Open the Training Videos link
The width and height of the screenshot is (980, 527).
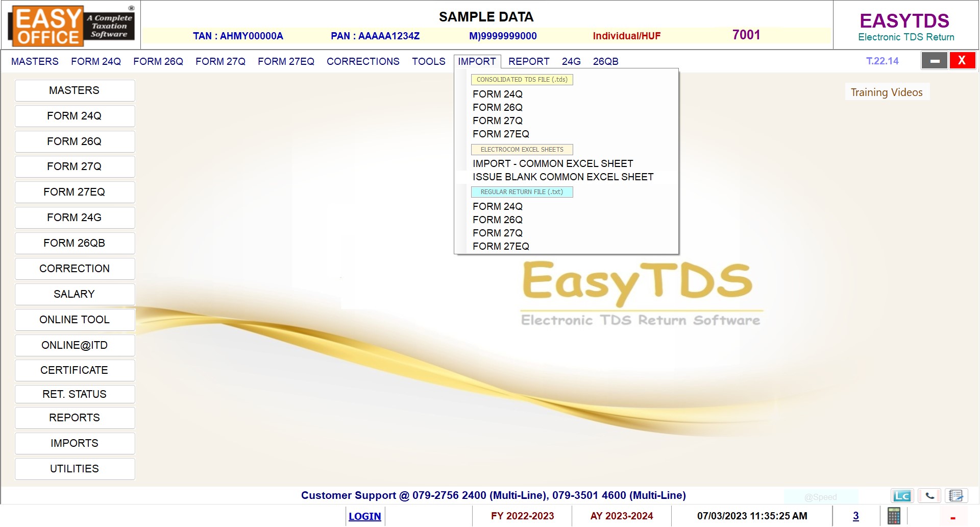click(887, 92)
